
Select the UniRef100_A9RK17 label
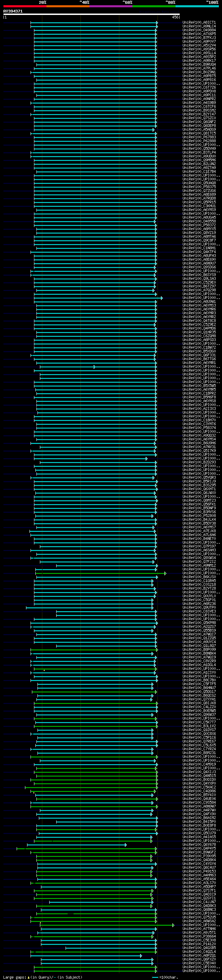click(199, 60)
